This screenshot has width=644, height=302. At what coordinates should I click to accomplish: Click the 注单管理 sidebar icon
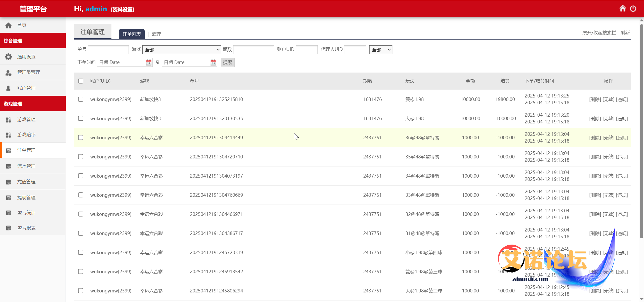[9, 150]
